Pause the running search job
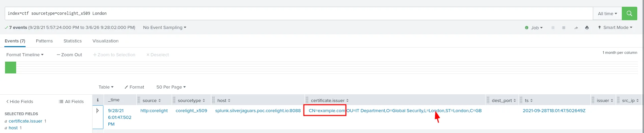The width and height of the screenshot is (644, 133). [x=553, y=28]
